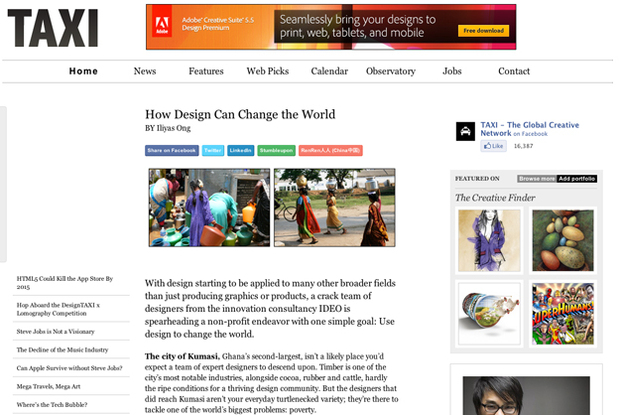This screenshot has width=620, height=415.
Task: Click the Adobe Creative Suite banner text
Action: pos(218,24)
